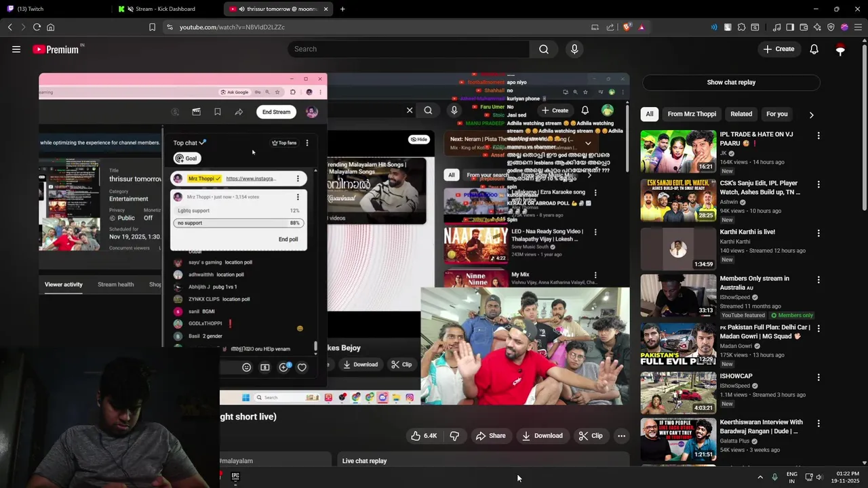Open the taskbar volume icon
Viewport: 868px width, 488px height.
tap(819, 477)
